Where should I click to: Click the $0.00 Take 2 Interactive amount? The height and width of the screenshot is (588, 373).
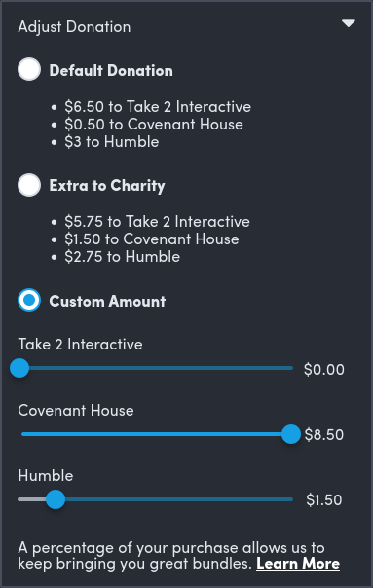coord(324,370)
